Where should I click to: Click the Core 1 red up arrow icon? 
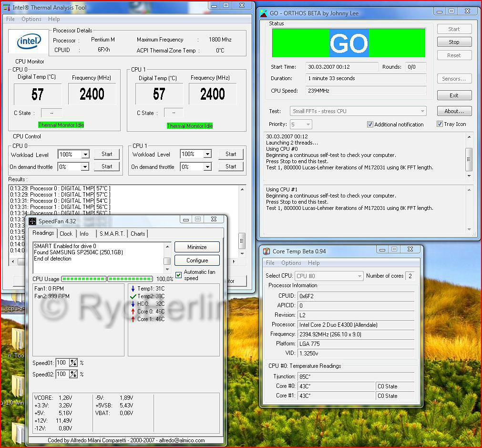coord(133,319)
